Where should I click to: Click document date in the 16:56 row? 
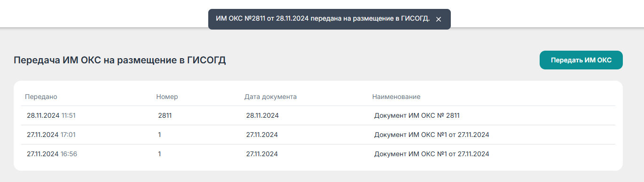click(262, 154)
